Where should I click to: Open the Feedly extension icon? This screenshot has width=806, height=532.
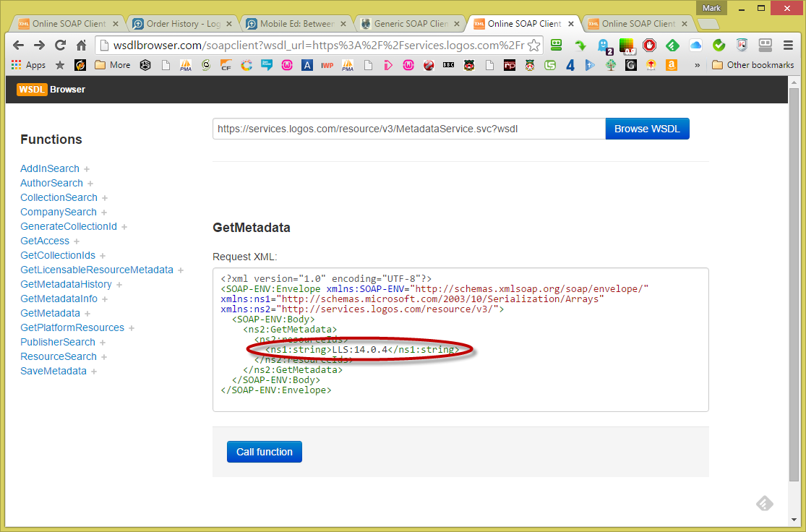point(672,46)
